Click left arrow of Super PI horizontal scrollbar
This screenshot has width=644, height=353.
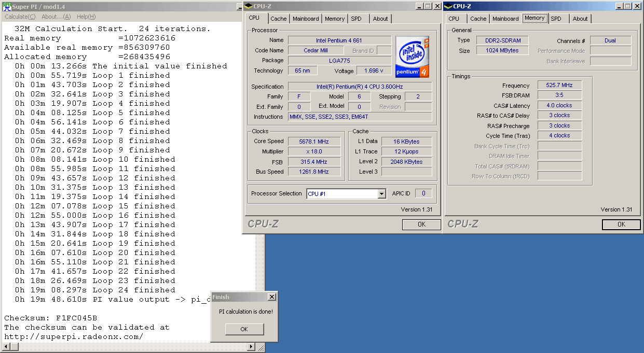6,346
